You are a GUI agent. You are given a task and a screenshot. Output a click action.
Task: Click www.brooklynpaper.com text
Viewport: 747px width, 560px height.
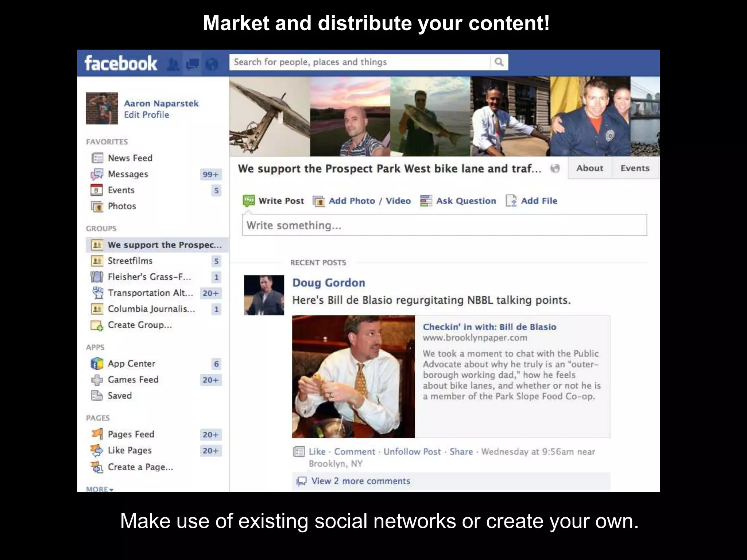[x=475, y=338]
